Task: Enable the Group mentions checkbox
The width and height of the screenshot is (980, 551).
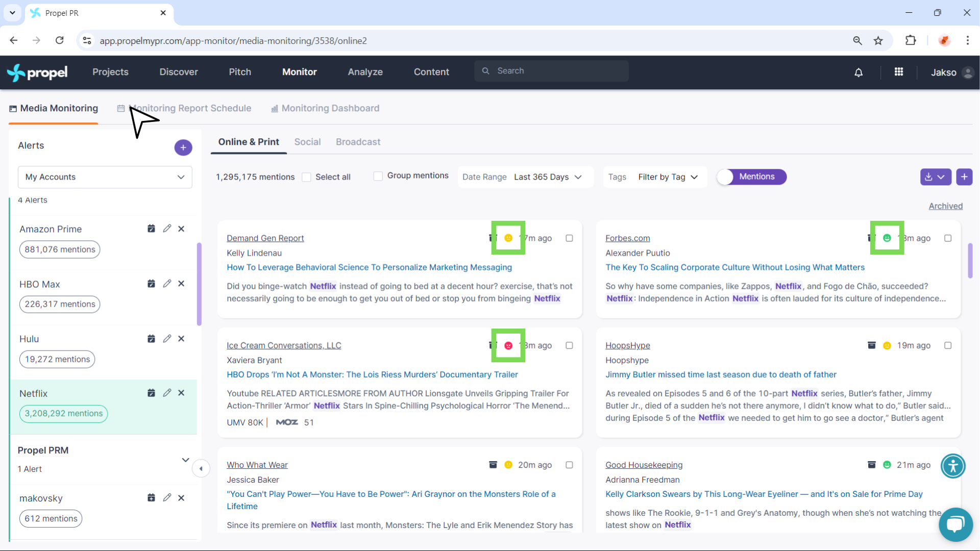Action: [378, 176]
